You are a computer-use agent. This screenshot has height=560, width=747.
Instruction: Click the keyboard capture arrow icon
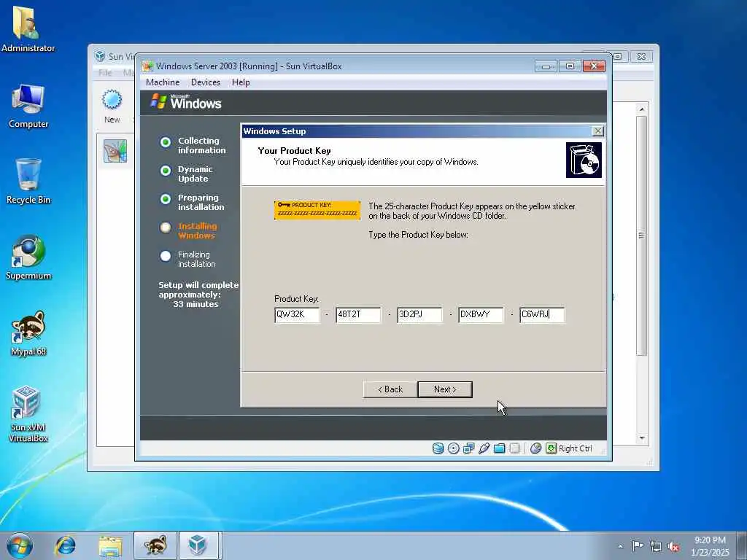click(x=551, y=448)
